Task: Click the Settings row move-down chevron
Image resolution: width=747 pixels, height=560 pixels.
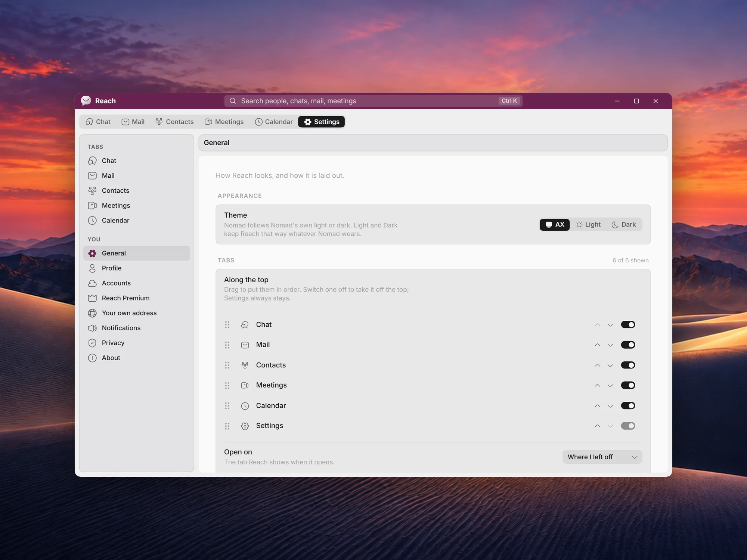Action: pyautogui.click(x=610, y=426)
